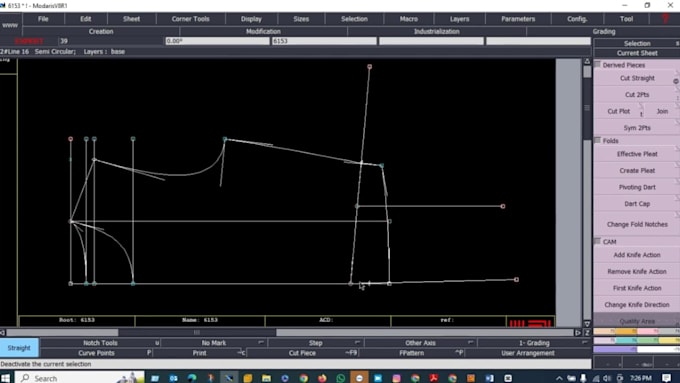
Task: Click the horizontal scrollbar left arrow
Action: (x=3, y=333)
